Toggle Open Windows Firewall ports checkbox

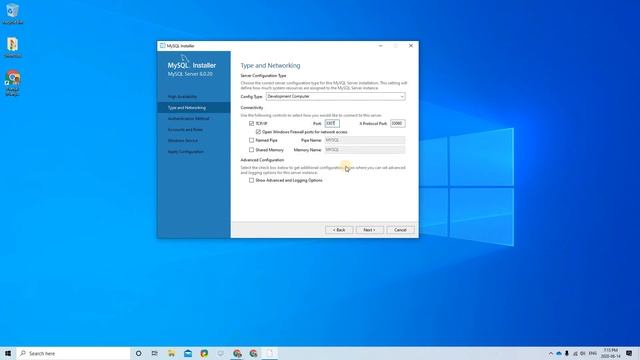(258, 132)
